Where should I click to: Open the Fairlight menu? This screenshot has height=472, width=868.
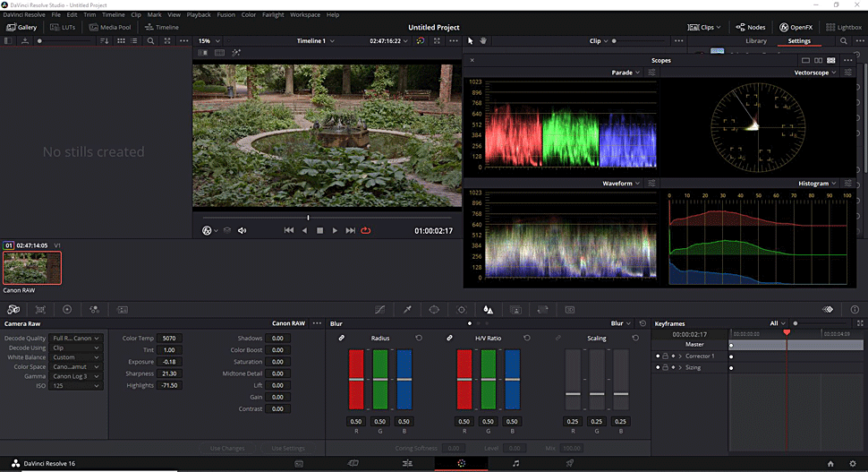pos(273,15)
